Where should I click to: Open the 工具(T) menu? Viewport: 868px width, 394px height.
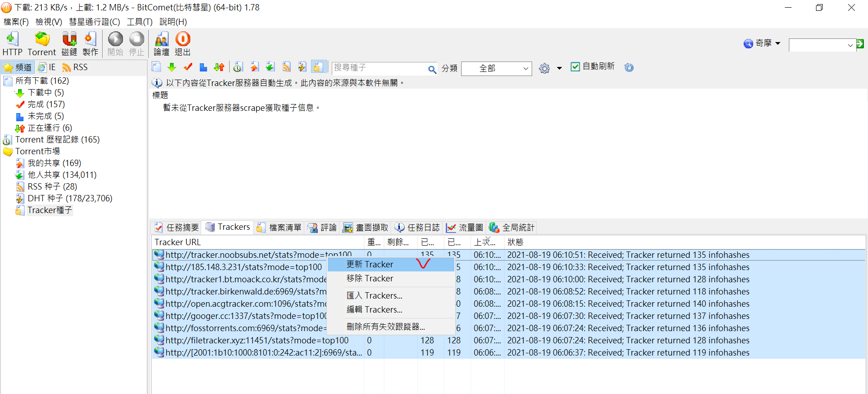(x=140, y=22)
